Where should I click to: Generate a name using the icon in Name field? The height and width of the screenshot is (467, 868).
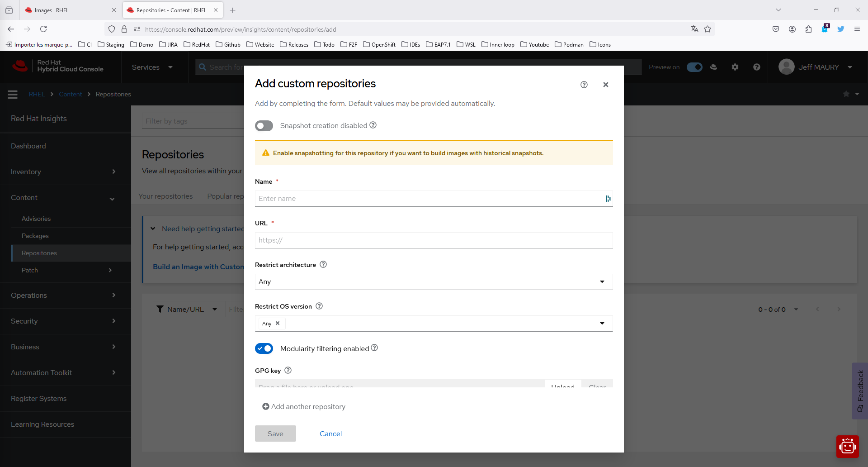(607, 199)
